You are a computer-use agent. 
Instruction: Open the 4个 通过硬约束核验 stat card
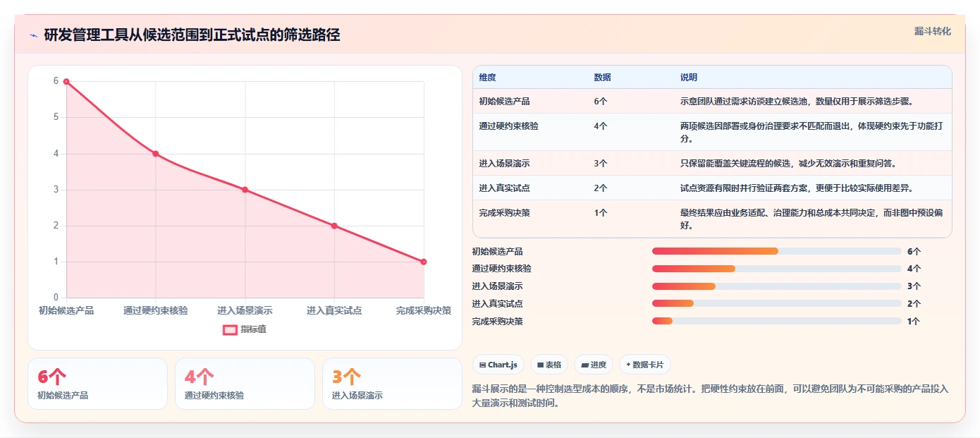245,384
